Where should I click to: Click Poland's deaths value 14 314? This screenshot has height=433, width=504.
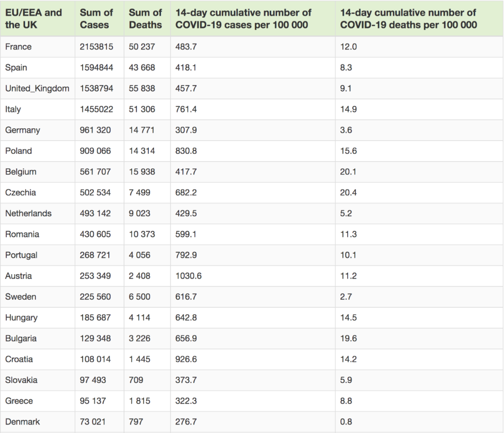pos(142,151)
